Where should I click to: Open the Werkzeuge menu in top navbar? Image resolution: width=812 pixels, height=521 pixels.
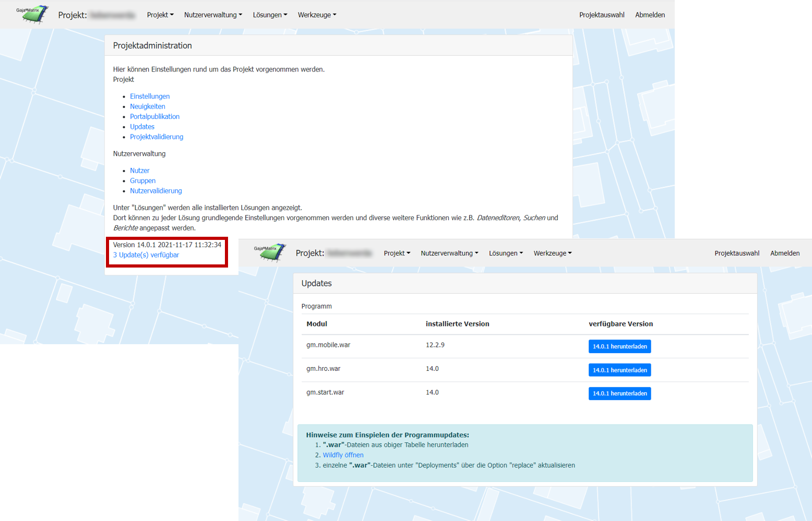click(x=317, y=15)
